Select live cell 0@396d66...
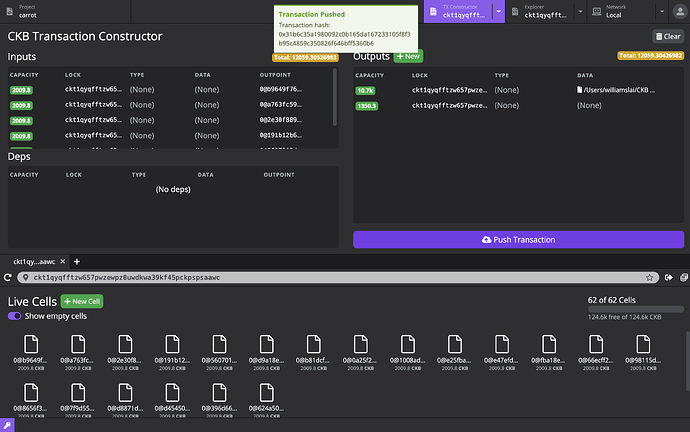 coord(219,399)
